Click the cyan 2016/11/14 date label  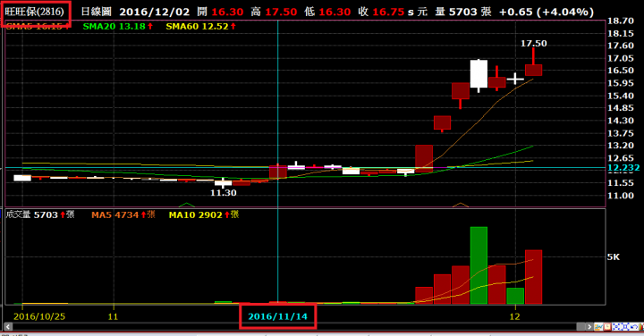click(x=277, y=316)
